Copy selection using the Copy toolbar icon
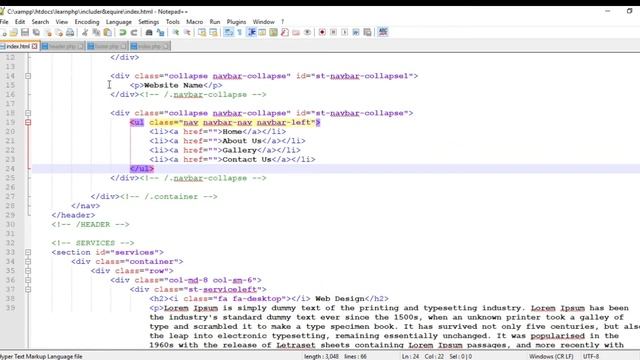This screenshot has height=360, width=640. tap(96, 32)
